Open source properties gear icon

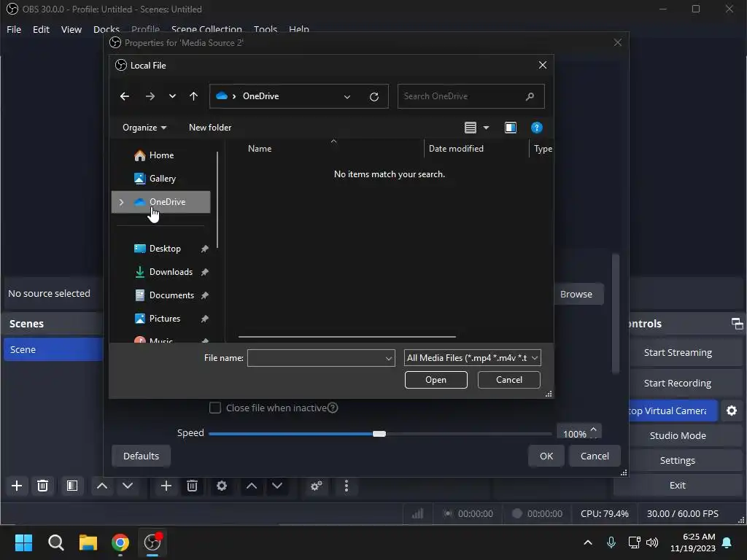point(222,486)
